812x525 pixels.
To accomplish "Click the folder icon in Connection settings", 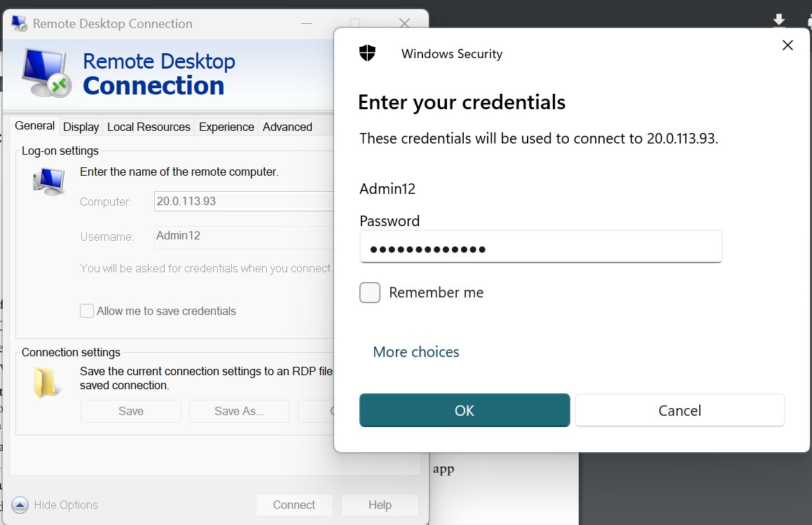I will (x=46, y=382).
